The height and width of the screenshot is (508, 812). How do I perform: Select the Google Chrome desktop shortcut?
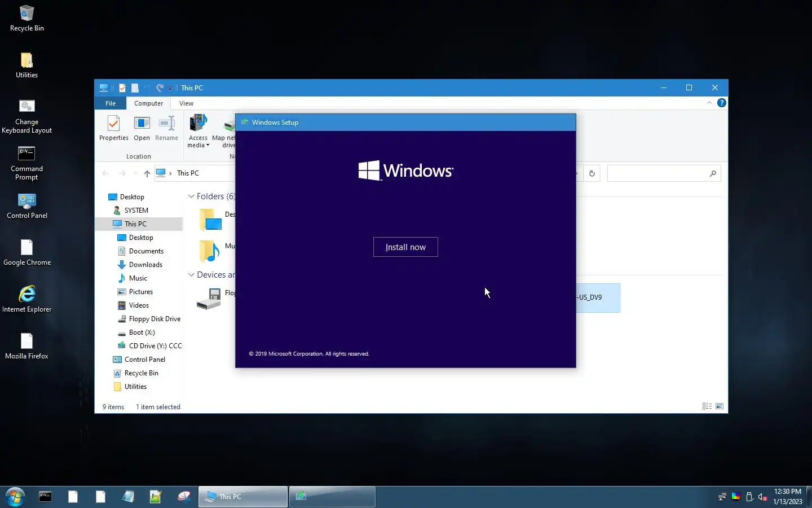[x=27, y=252]
